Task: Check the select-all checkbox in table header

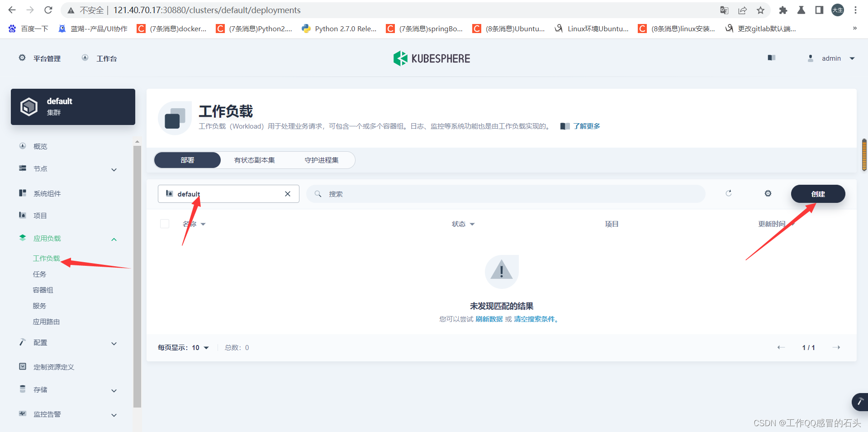Action: tap(165, 224)
